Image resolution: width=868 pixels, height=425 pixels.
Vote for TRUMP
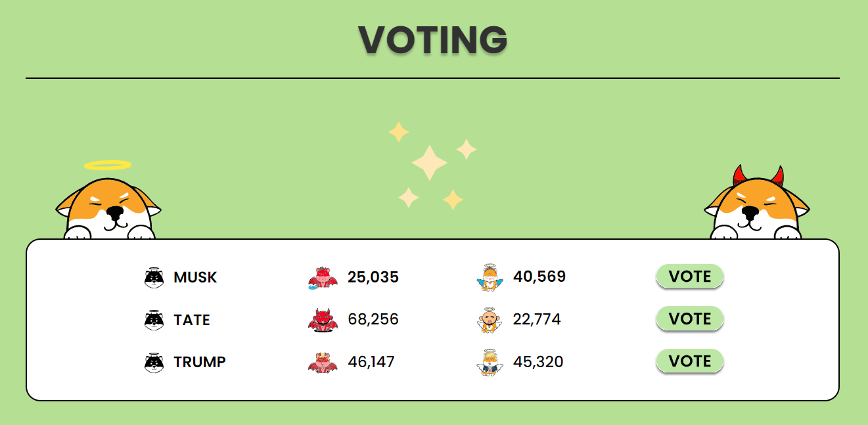pyautogui.click(x=690, y=361)
